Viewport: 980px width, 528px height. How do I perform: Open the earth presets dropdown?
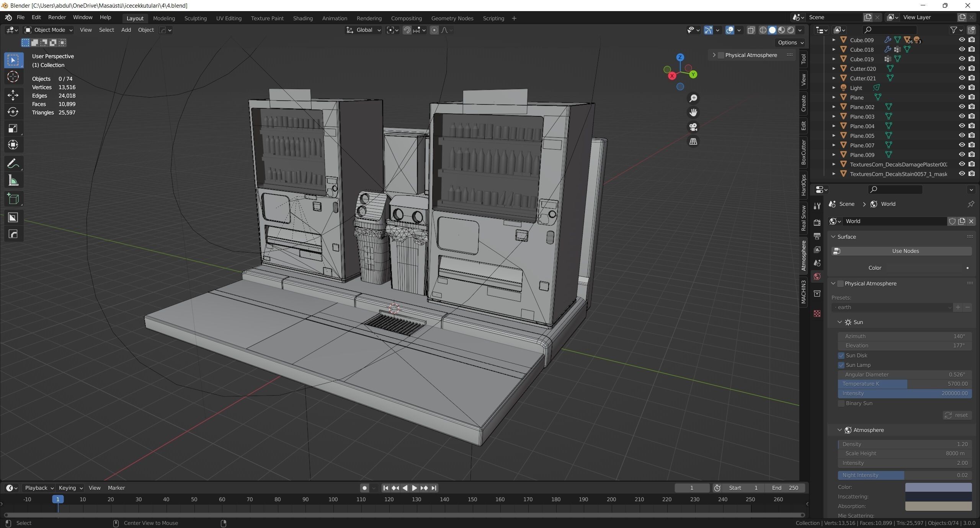pyautogui.click(x=892, y=307)
